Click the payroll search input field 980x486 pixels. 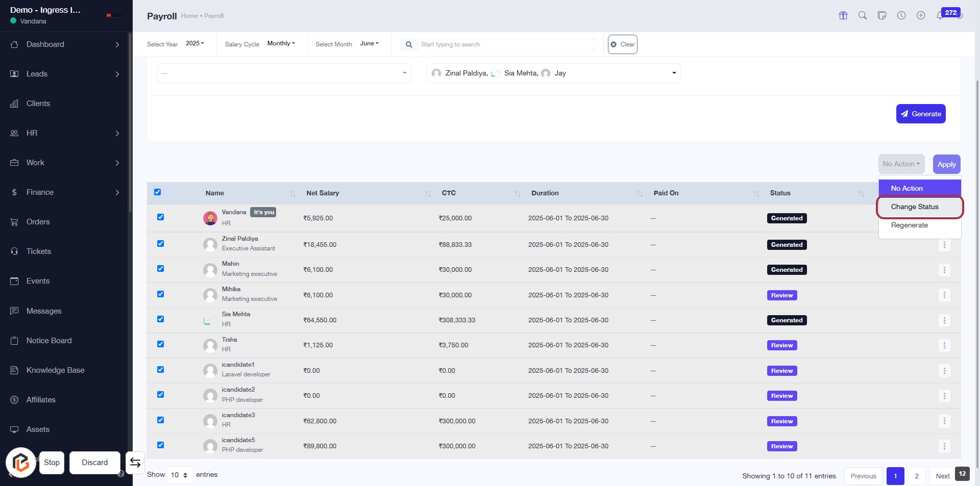pyautogui.click(x=505, y=44)
